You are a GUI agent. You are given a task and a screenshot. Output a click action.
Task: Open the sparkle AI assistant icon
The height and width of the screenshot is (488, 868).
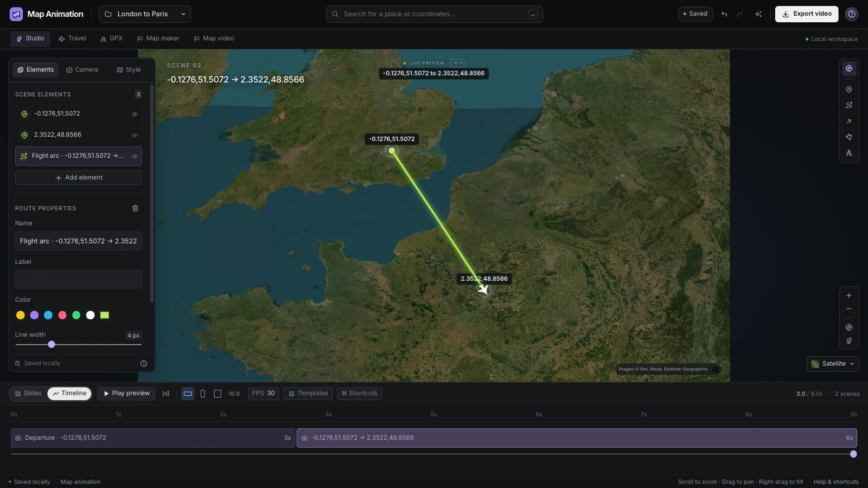coord(758,14)
